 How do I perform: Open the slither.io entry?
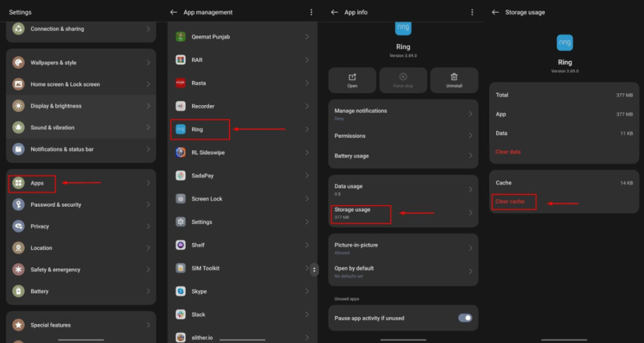242,337
